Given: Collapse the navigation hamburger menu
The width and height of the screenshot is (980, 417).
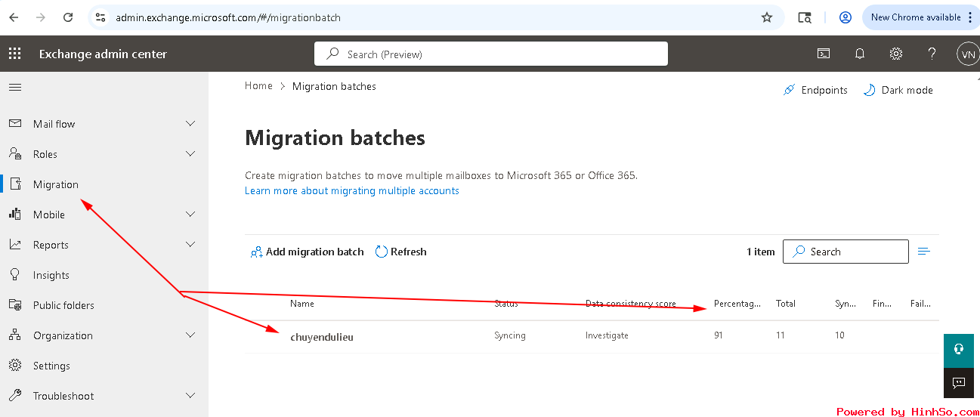Looking at the screenshot, I should [x=15, y=88].
